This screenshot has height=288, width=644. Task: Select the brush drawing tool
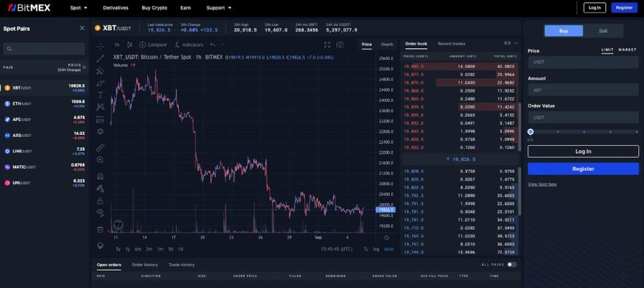(x=100, y=83)
